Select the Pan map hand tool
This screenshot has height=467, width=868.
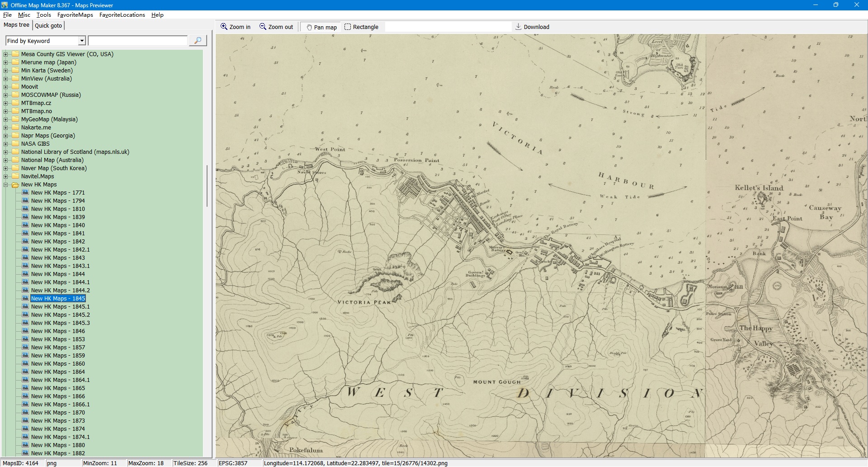(x=309, y=27)
